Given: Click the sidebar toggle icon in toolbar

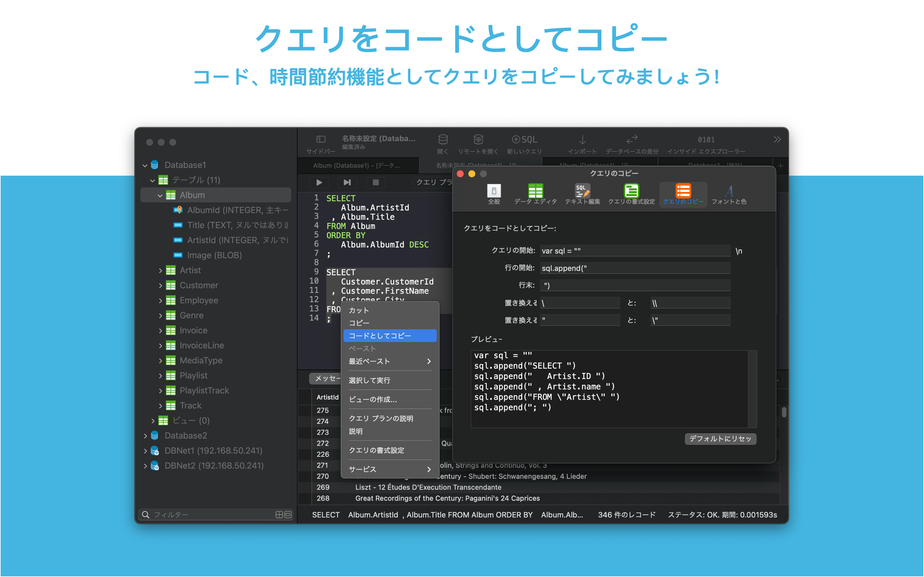Looking at the screenshot, I should coord(321,139).
